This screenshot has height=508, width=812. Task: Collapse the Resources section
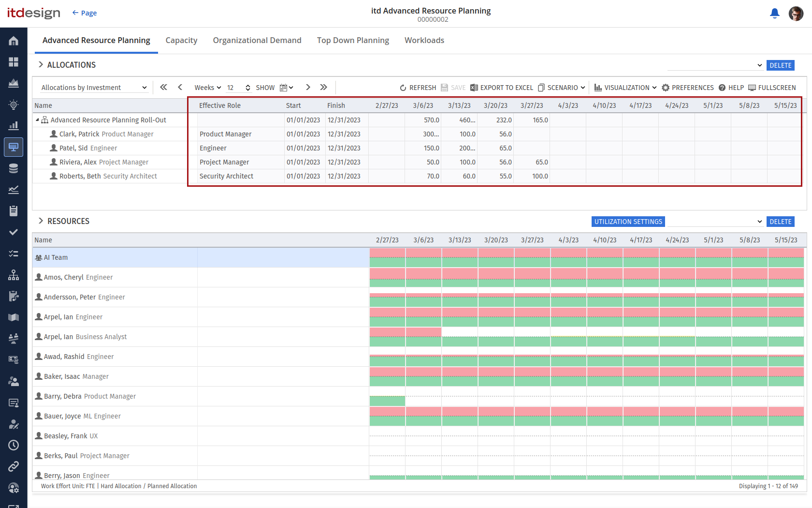pyautogui.click(x=41, y=221)
